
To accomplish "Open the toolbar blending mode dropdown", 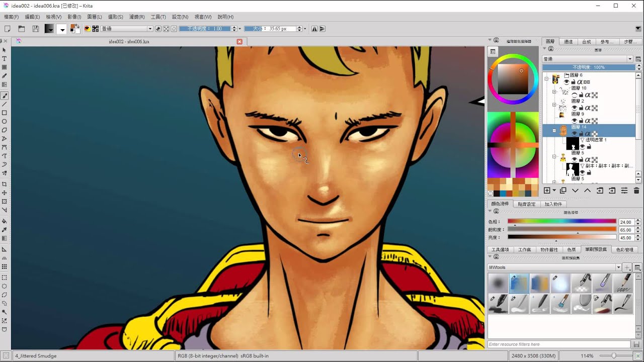I will pos(126,29).
